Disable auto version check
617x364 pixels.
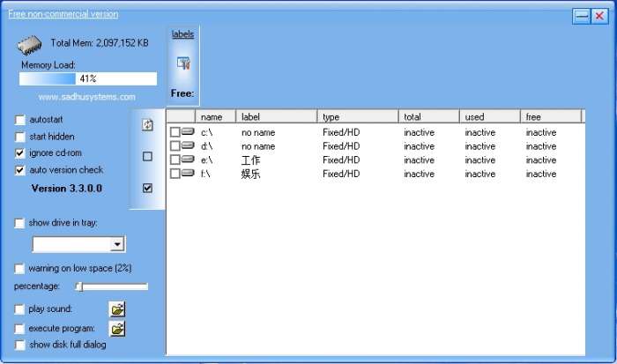click(x=19, y=170)
